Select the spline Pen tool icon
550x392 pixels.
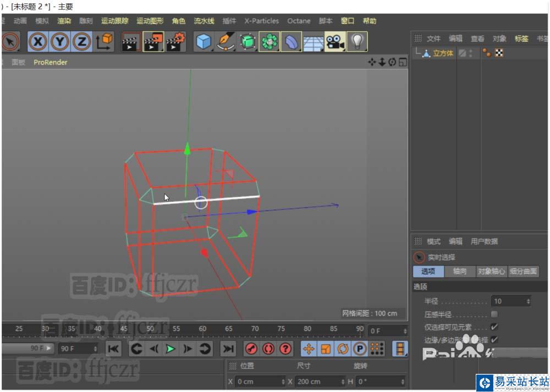[226, 42]
